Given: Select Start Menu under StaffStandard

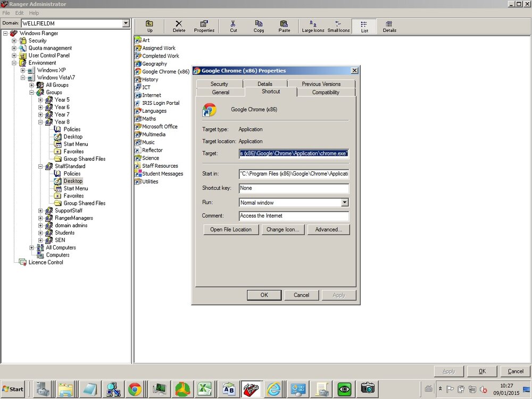Looking at the screenshot, I should 76,188.
